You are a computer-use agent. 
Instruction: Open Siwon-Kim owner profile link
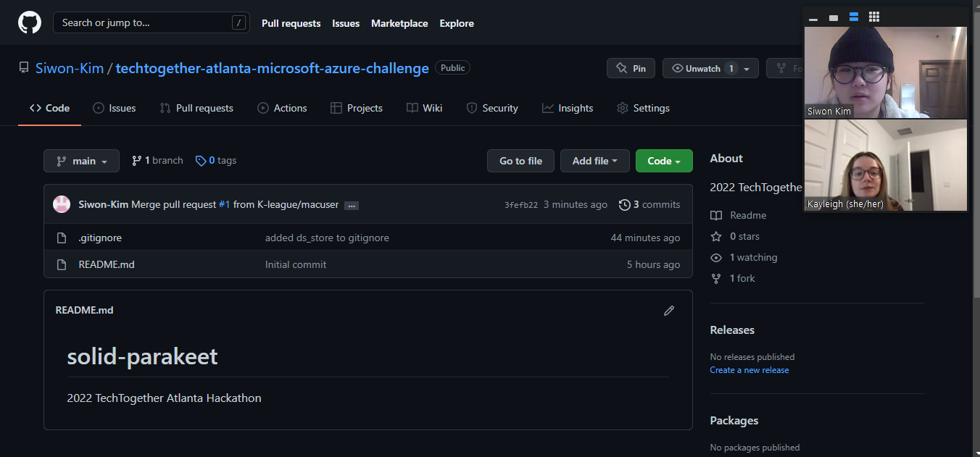point(70,68)
